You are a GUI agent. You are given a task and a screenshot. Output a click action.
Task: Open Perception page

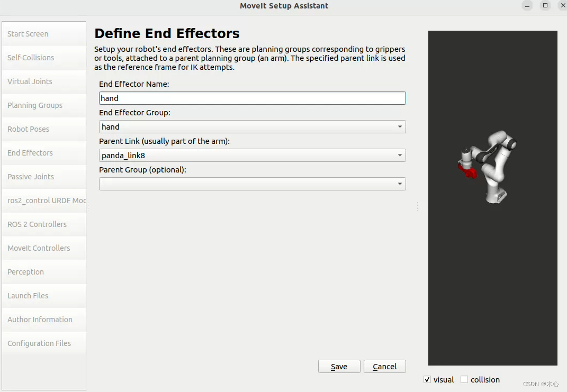click(44, 272)
